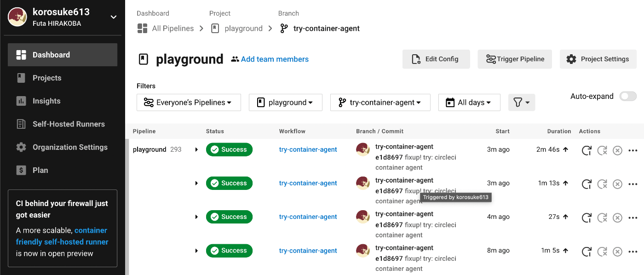Open Dashboard in the sidebar

coord(63,55)
